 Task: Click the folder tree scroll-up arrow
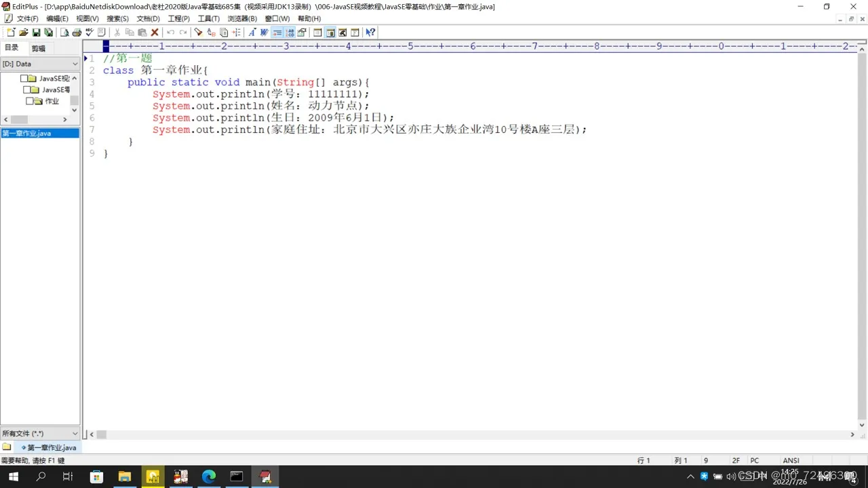pyautogui.click(x=75, y=78)
